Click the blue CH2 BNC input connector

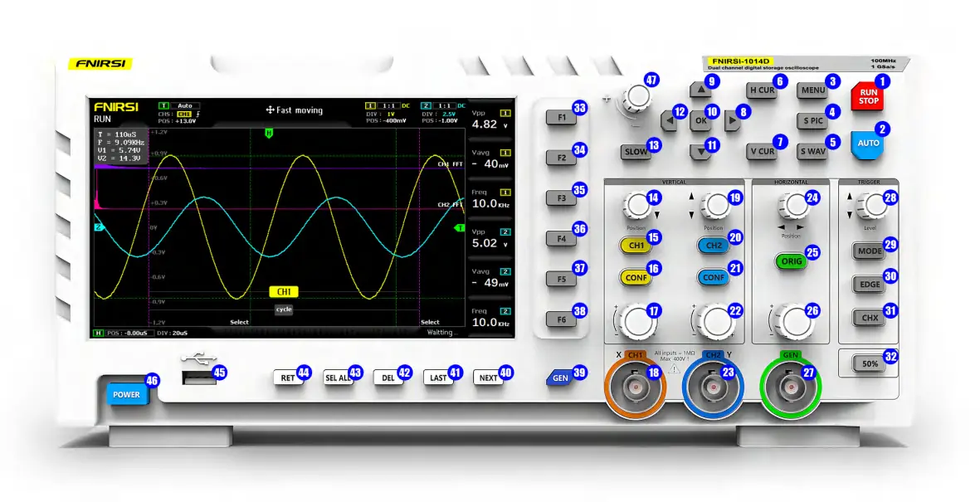coord(713,387)
